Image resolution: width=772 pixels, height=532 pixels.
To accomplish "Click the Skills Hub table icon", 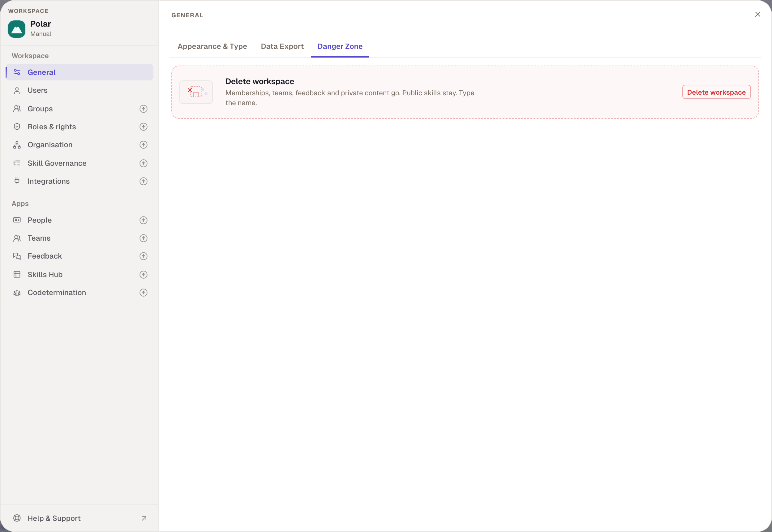I will pos(17,274).
